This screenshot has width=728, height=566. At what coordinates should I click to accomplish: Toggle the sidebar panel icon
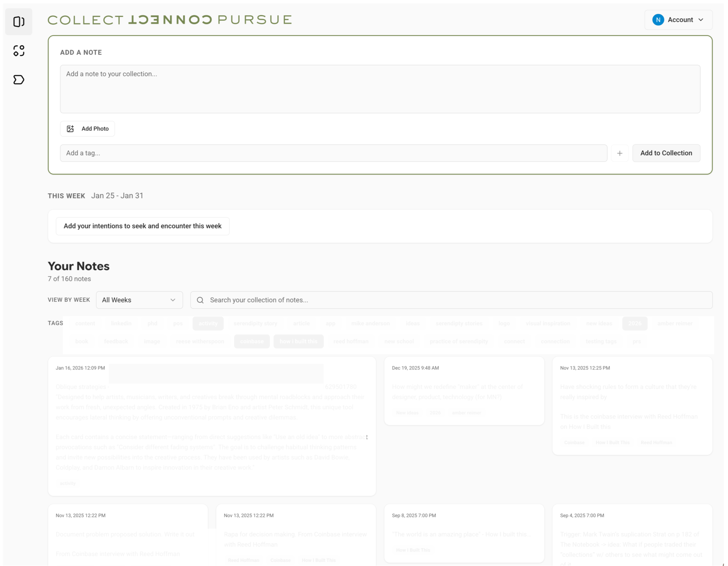(x=19, y=22)
